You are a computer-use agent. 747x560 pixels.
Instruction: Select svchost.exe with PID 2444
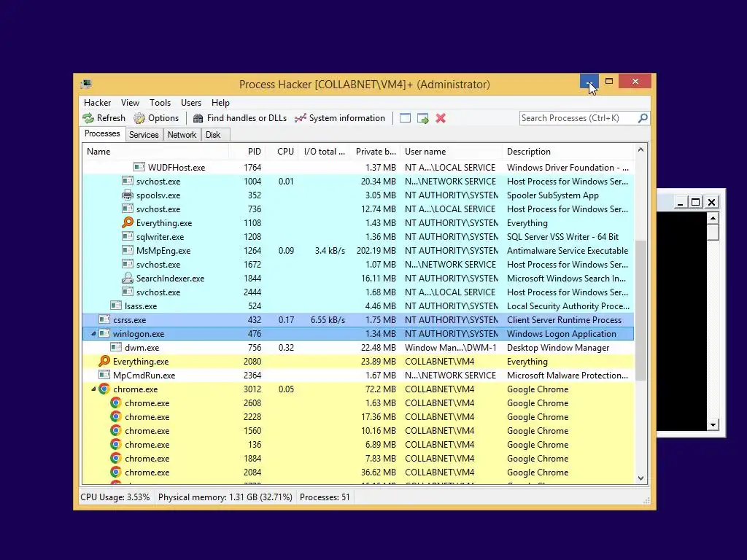click(358, 292)
